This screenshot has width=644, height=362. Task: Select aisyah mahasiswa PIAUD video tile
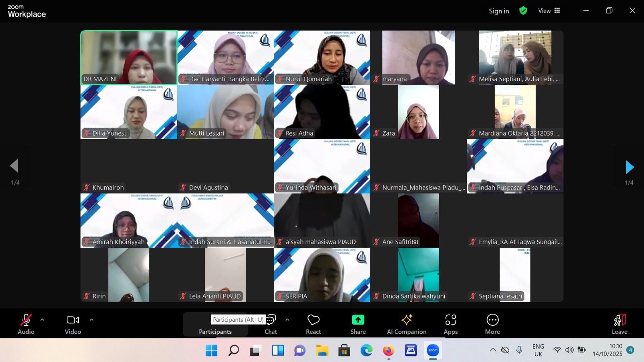pyautogui.click(x=322, y=220)
